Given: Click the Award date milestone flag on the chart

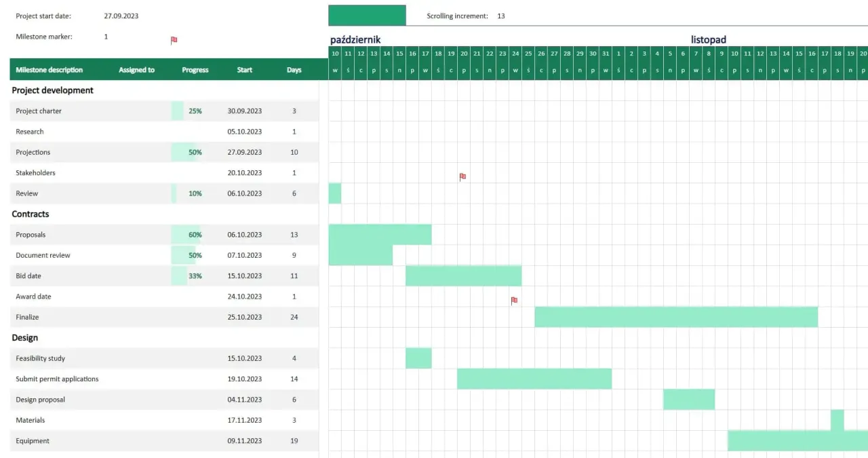Looking at the screenshot, I should [514, 301].
